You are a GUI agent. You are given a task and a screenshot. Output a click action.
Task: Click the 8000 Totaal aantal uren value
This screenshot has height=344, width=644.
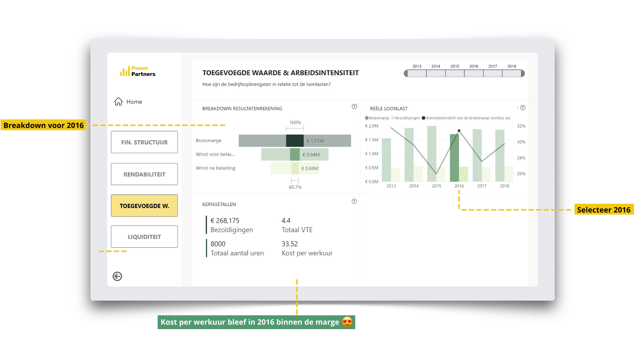218,244
